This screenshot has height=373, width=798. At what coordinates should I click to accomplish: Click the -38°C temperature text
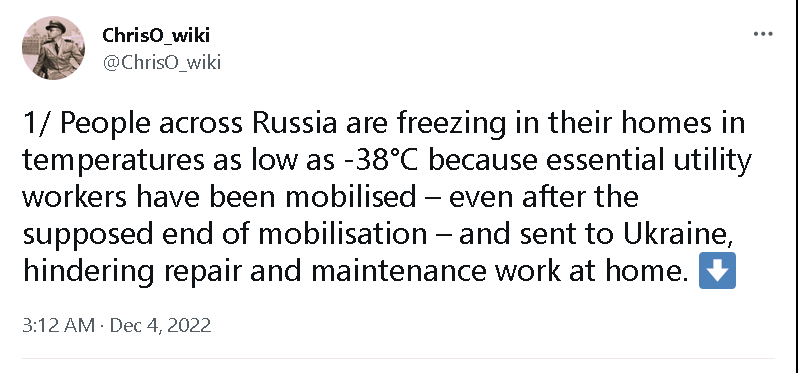click(x=379, y=161)
